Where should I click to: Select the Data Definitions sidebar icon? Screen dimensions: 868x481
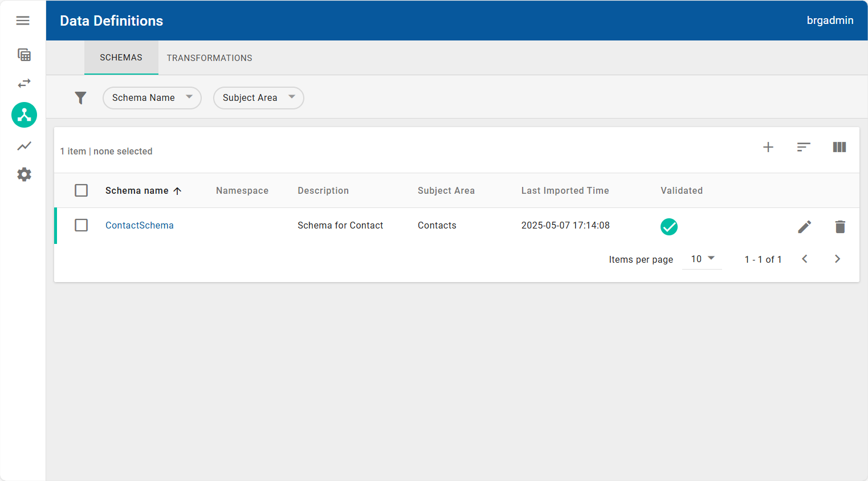[24, 115]
